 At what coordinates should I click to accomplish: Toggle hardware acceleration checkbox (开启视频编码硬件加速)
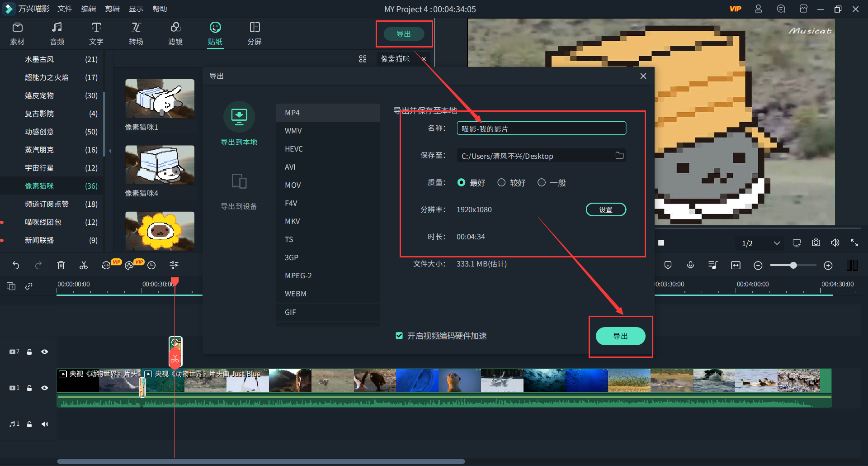(399, 336)
